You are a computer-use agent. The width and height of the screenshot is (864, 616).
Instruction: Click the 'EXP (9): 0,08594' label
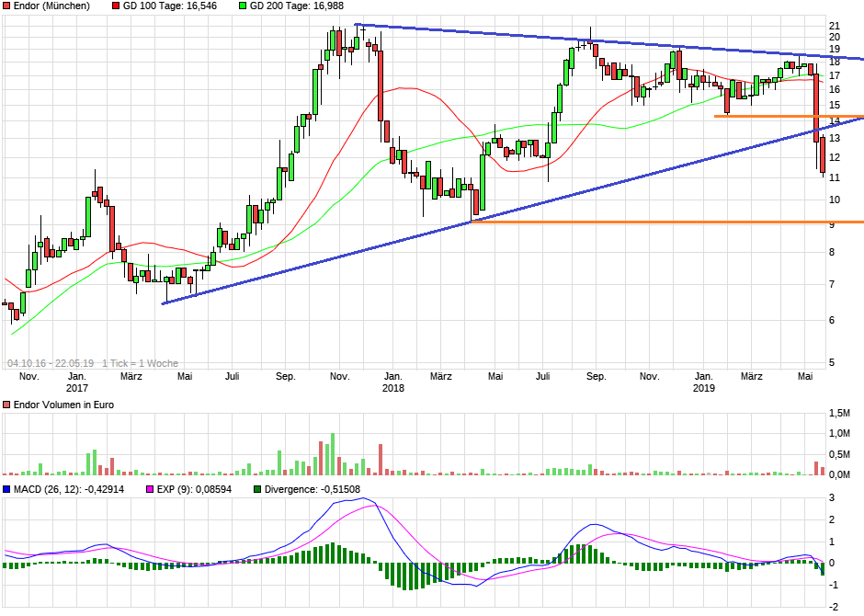click(194, 489)
